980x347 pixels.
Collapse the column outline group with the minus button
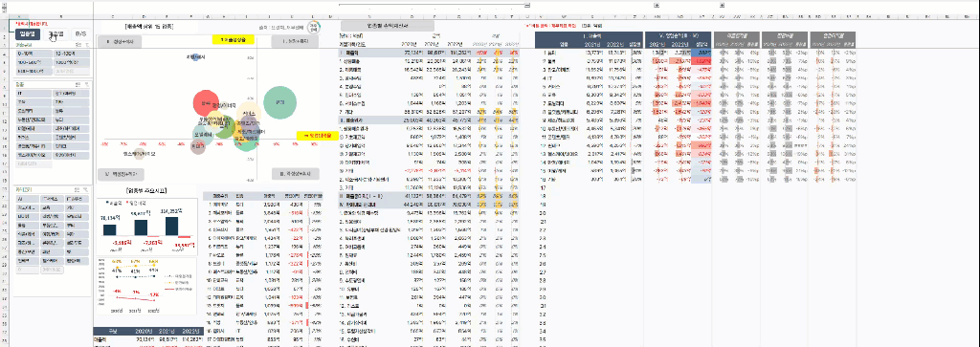click(527, 5)
